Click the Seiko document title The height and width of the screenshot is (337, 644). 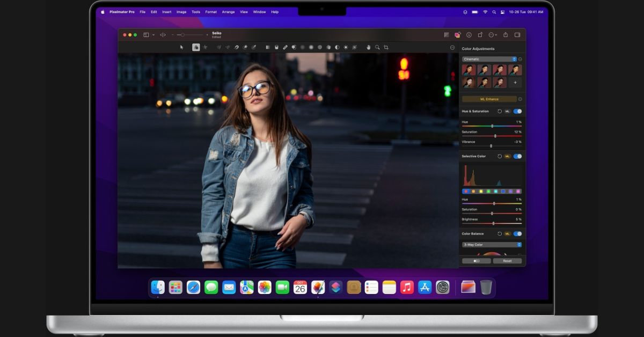[216, 33]
